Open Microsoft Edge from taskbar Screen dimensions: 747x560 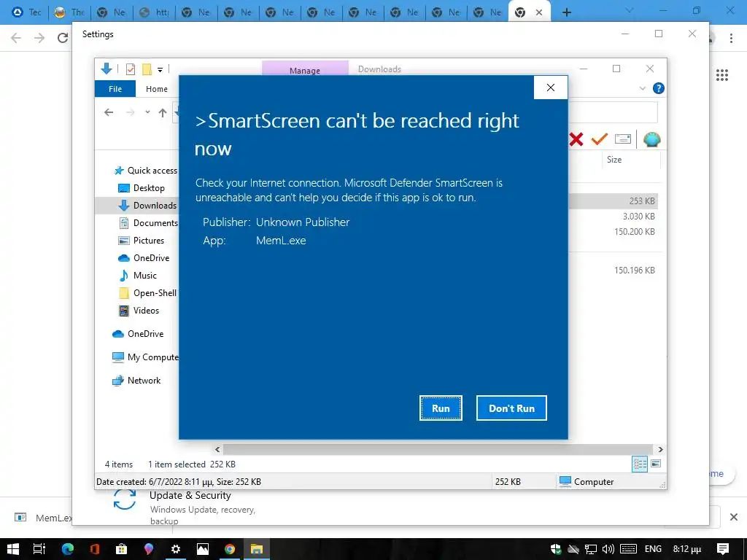(x=68, y=549)
